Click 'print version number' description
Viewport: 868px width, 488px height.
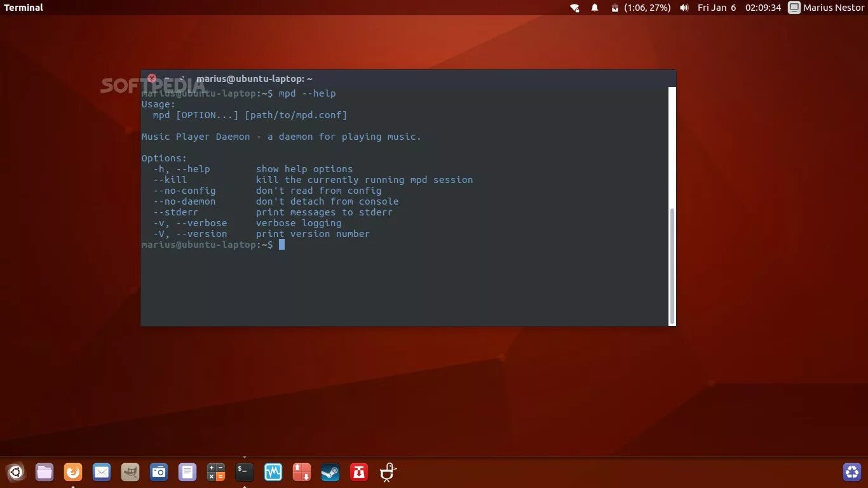click(x=313, y=234)
